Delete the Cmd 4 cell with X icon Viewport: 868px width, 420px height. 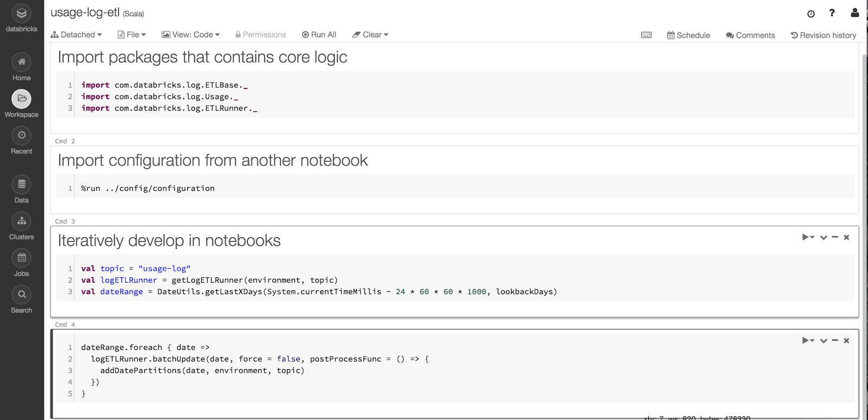pos(846,341)
